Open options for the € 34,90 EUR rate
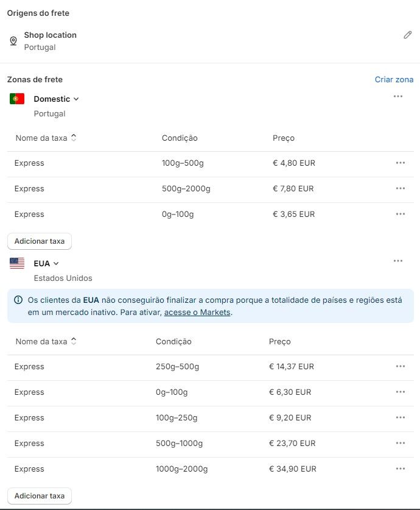 pos(401,469)
